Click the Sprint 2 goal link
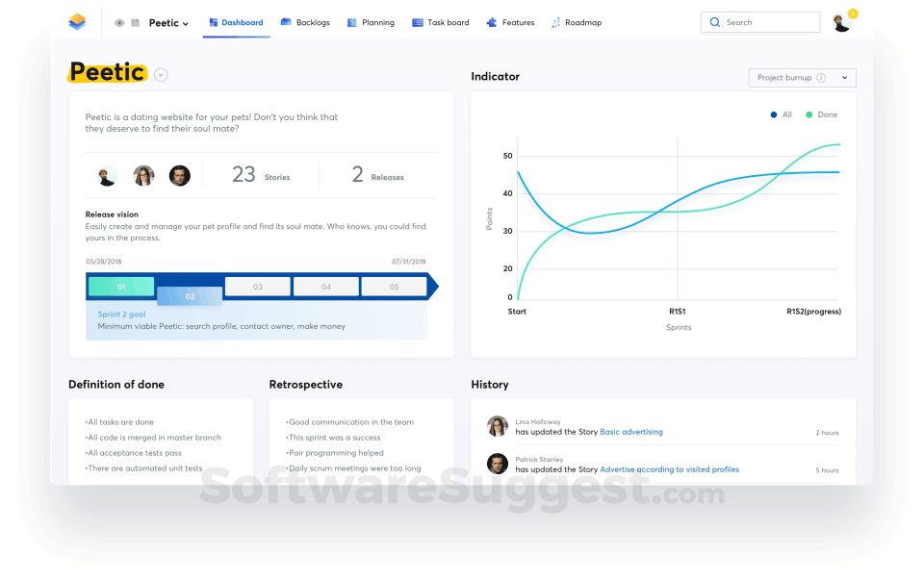The image size is (924, 580). point(121,315)
